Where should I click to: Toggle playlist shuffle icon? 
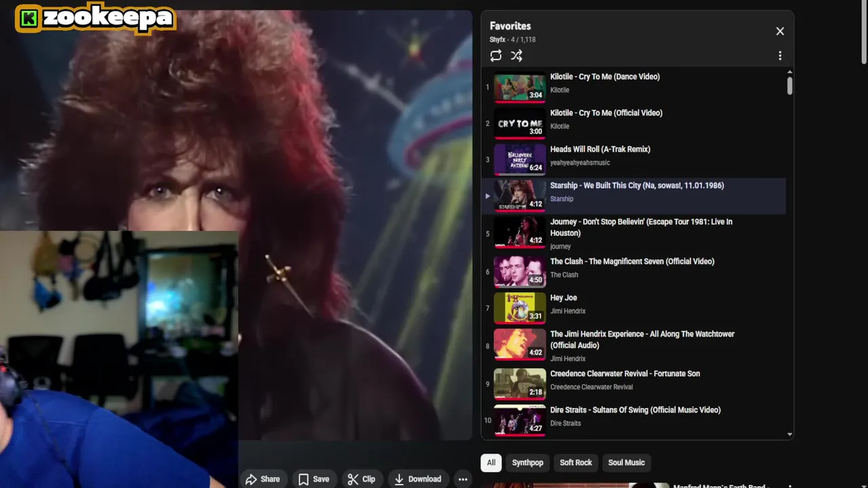pos(517,56)
